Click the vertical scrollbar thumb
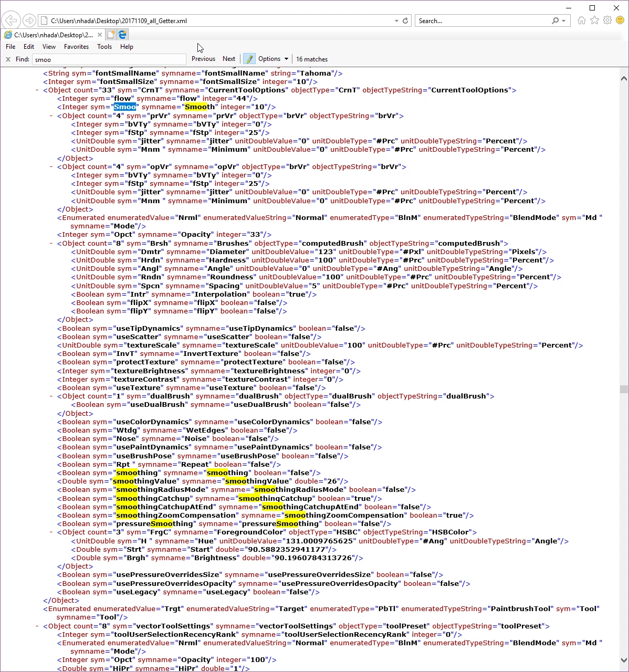 (x=624, y=389)
